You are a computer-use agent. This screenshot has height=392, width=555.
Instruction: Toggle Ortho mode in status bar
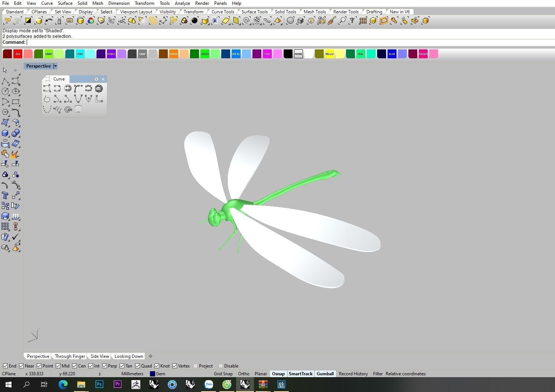point(244,374)
